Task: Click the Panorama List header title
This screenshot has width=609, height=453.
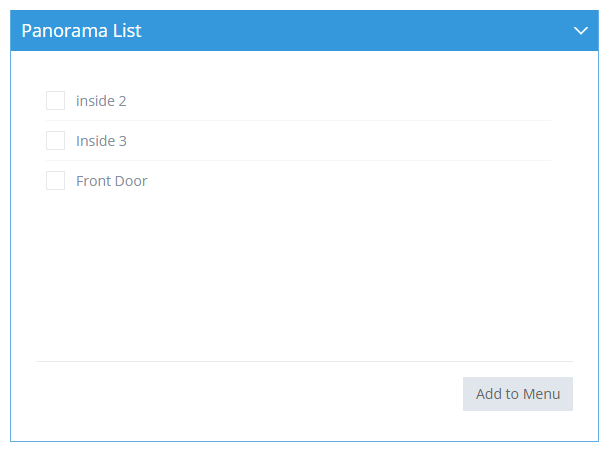Action: 82,31
